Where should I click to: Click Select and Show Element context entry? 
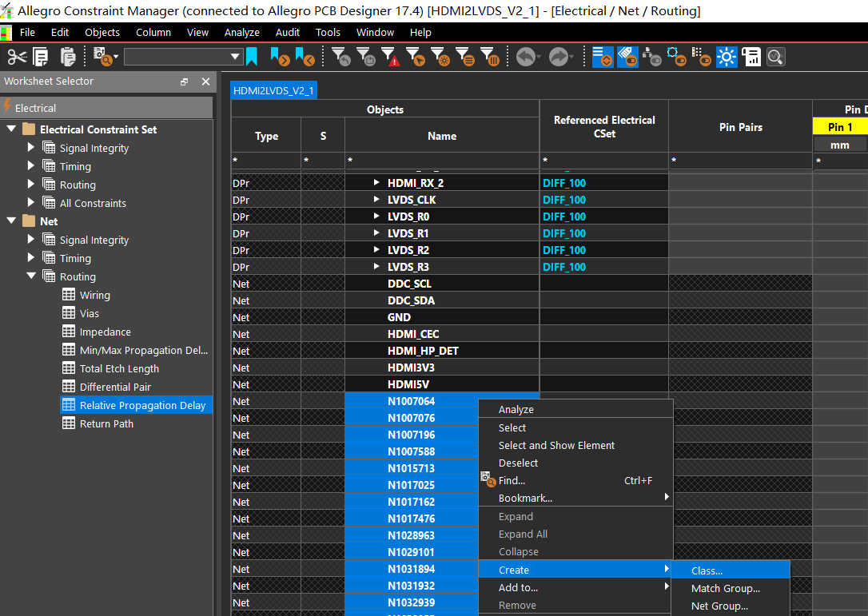pyautogui.click(x=575, y=446)
